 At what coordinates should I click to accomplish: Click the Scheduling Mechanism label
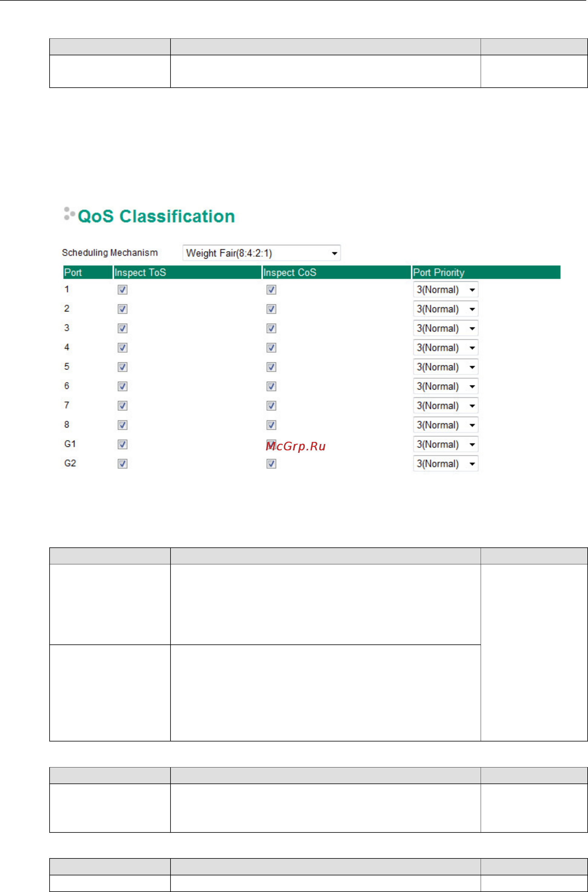tap(110, 253)
